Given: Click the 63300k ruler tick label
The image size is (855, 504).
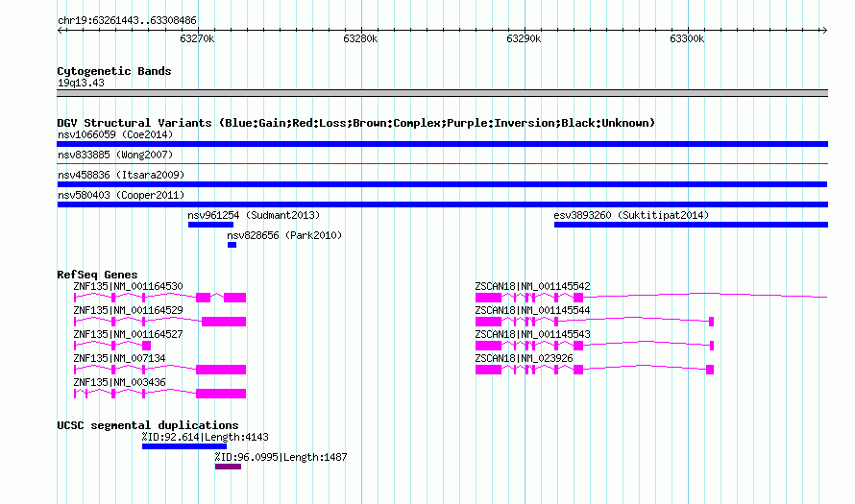Looking at the screenshot, I should pos(687,38).
